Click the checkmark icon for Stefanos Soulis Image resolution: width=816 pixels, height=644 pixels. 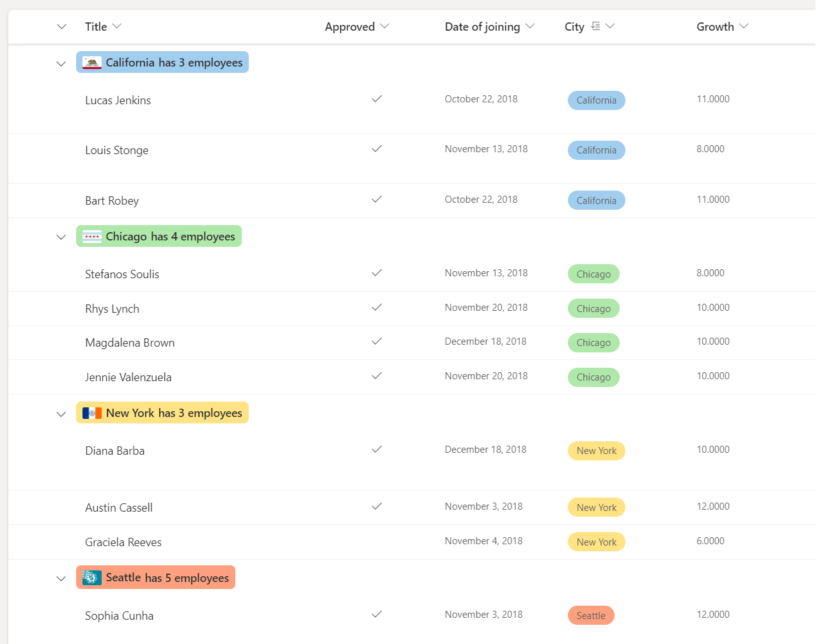pyautogui.click(x=377, y=273)
